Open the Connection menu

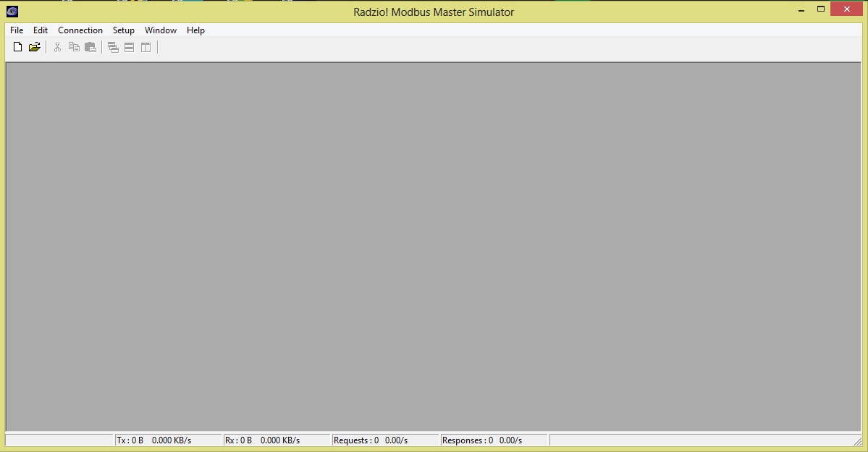pyautogui.click(x=80, y=30)
